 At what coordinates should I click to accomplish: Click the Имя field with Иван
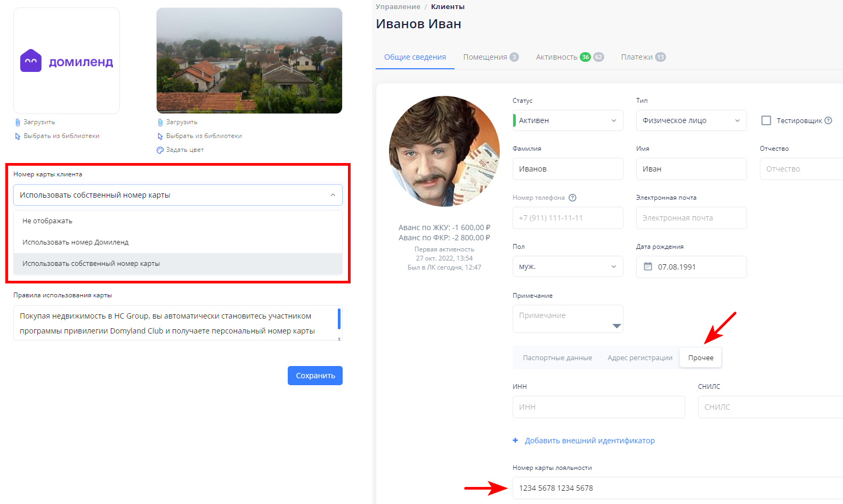pyautogui.click(x=691, y=169)
